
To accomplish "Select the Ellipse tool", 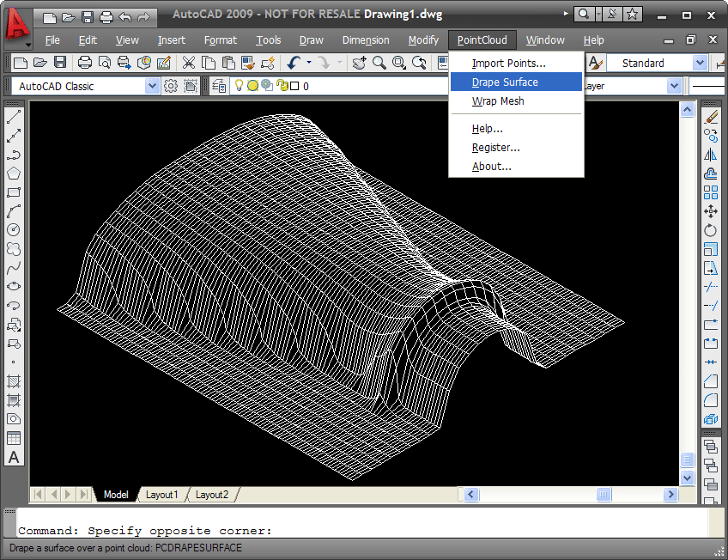I will point(14,287).
